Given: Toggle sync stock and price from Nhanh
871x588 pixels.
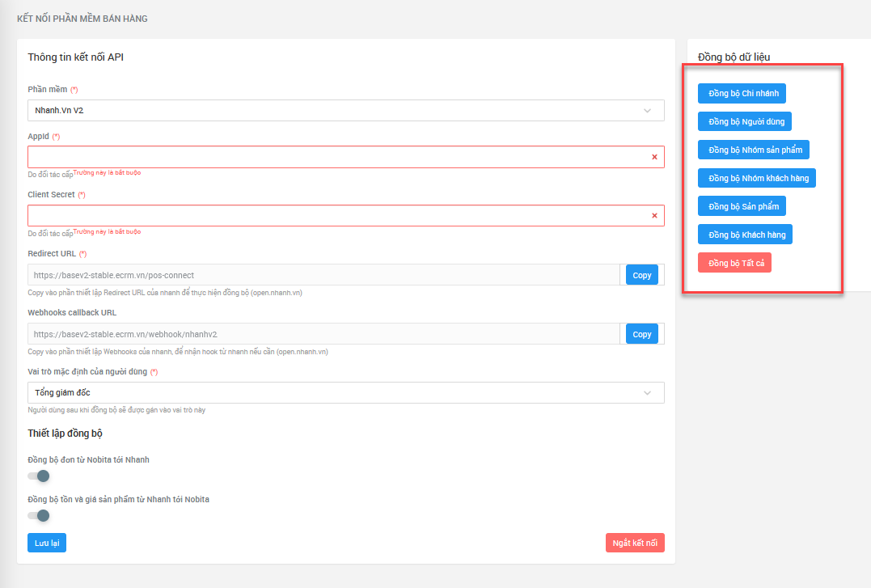Looking at the screenshot, I should point(39,515).
